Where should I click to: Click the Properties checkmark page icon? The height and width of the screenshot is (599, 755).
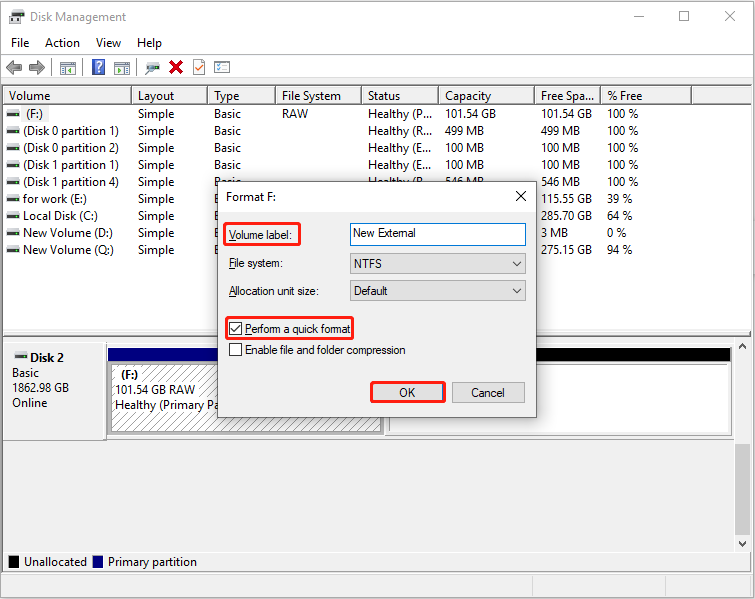coord(199,67)
